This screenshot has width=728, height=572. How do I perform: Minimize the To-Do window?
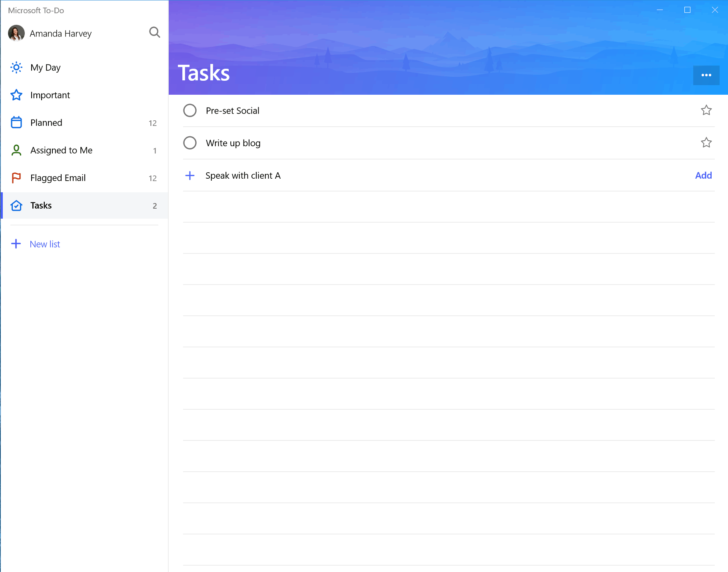pos(660,10)
